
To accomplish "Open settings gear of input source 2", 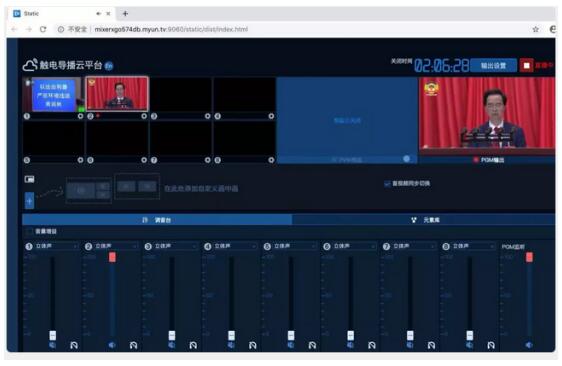I will pyautogui.click(x=144, y=116).
